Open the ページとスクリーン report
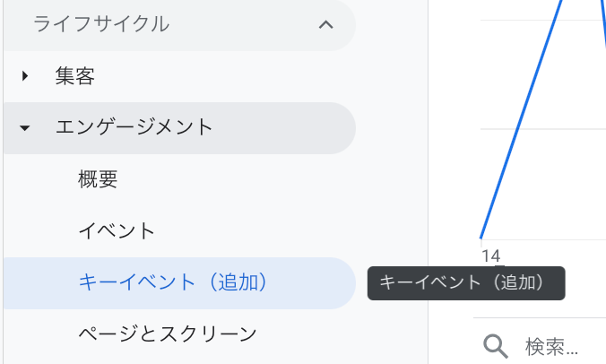This screenshot has width=606, height=364. click(168, 334)
